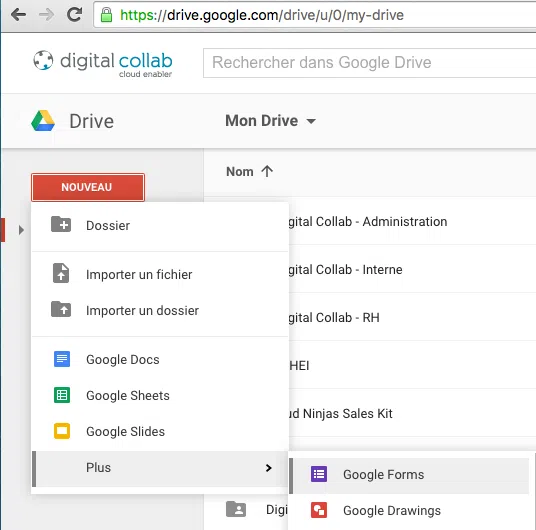Image resolution: width=536 pixels, height=530 pixels.
Task: Create a new Google Docs document
Action: [x=160, y=360]
